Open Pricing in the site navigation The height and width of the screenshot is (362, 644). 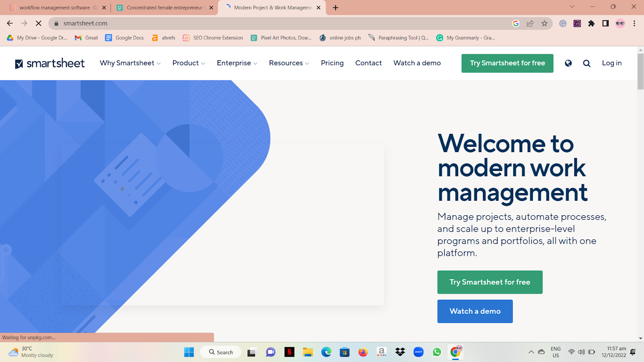click(332, 63)
